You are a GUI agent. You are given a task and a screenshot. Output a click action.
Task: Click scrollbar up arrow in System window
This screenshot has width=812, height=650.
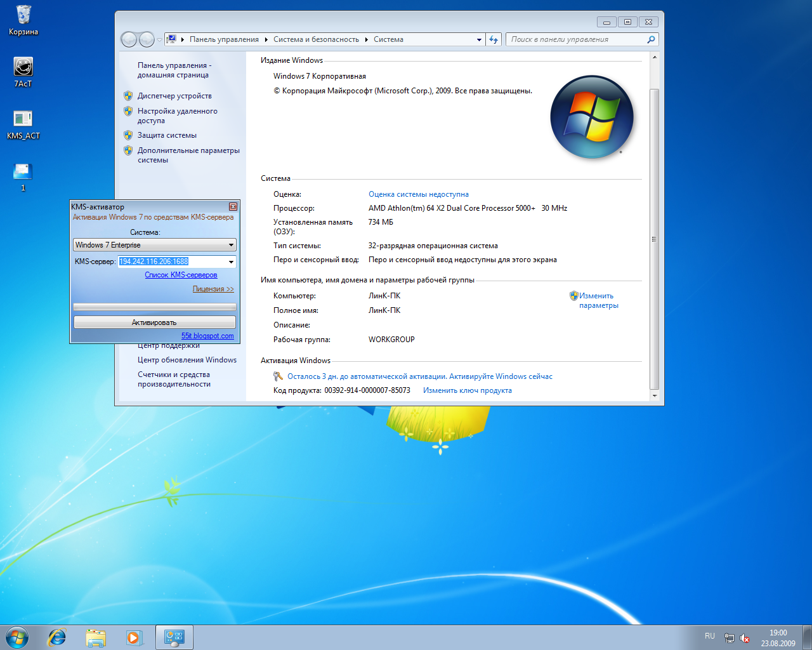pos(655,57)
